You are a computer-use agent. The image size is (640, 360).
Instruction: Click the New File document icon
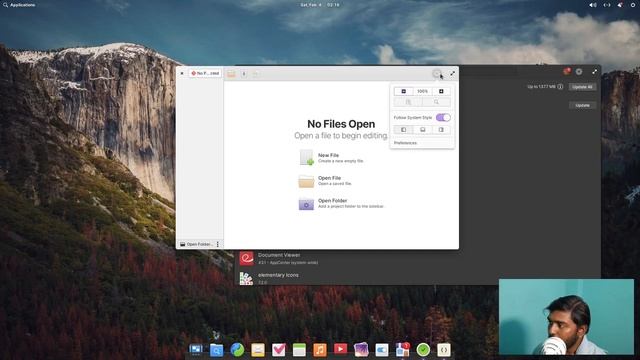pyautogui.click(x=306, y=158)
